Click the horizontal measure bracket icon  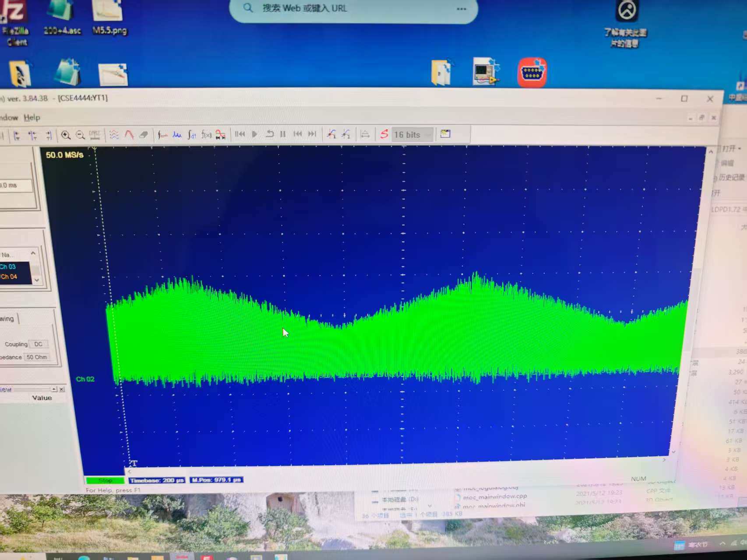point(365,134)
